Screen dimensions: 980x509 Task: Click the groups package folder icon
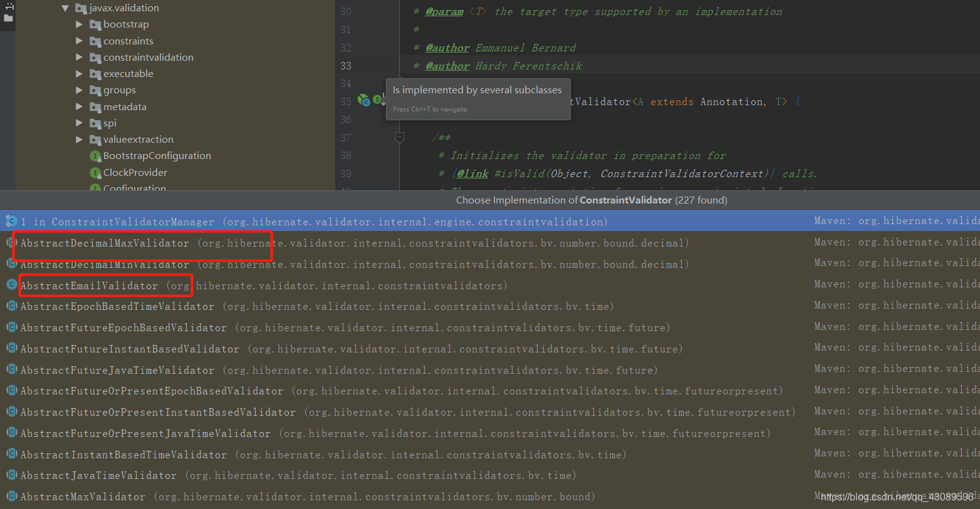tap(95, 90)
